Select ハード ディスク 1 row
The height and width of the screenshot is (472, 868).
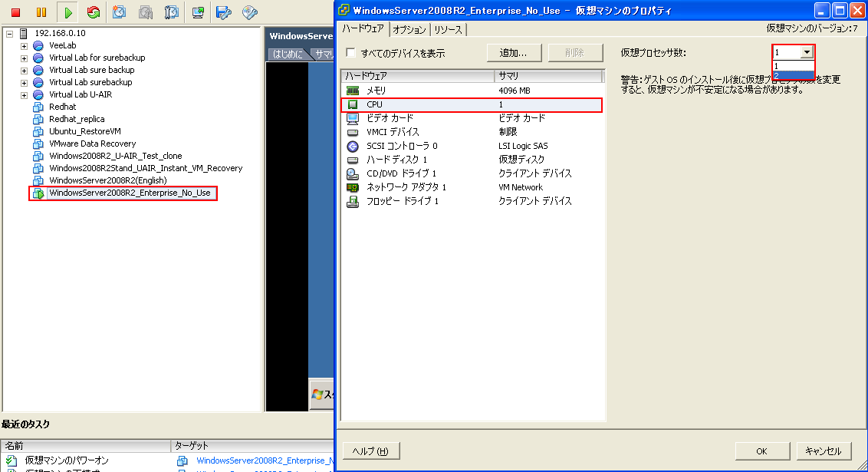(472, 160)
